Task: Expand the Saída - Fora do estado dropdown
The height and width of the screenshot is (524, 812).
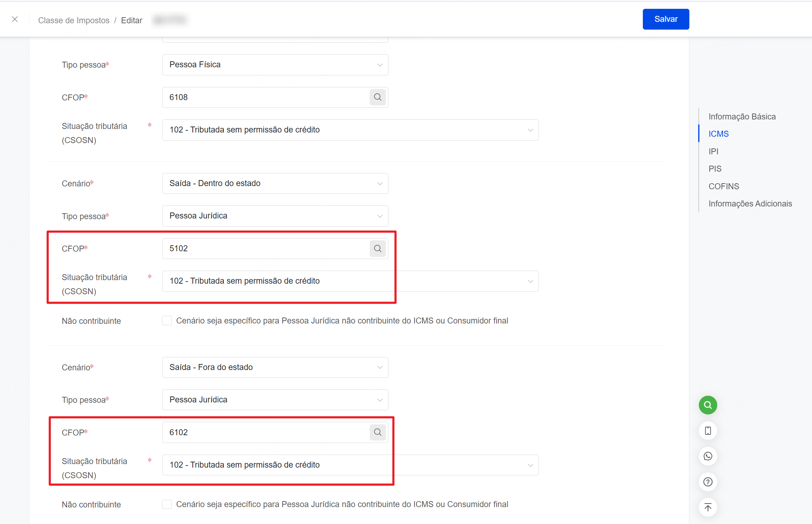Action: [275, 367]
